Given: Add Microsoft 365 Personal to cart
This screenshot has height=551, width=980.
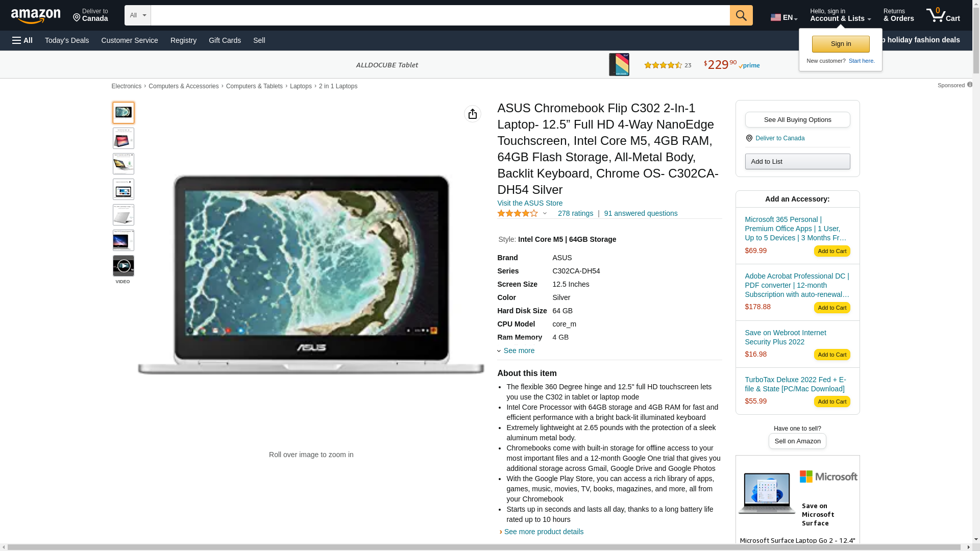Looking at the screenshot, I should point(831,251).
